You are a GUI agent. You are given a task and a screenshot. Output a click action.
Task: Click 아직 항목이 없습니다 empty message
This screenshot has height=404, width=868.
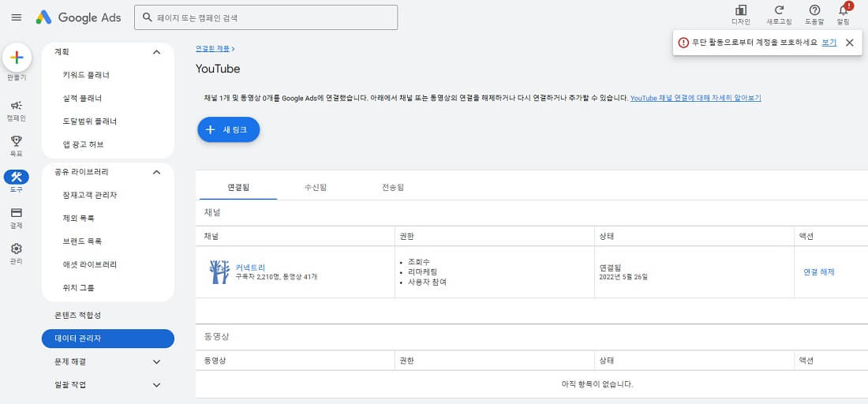click(x=597, y=384)
